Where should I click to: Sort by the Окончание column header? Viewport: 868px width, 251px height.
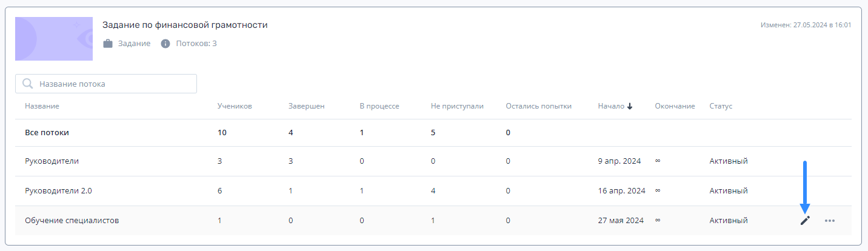(675, 106)
